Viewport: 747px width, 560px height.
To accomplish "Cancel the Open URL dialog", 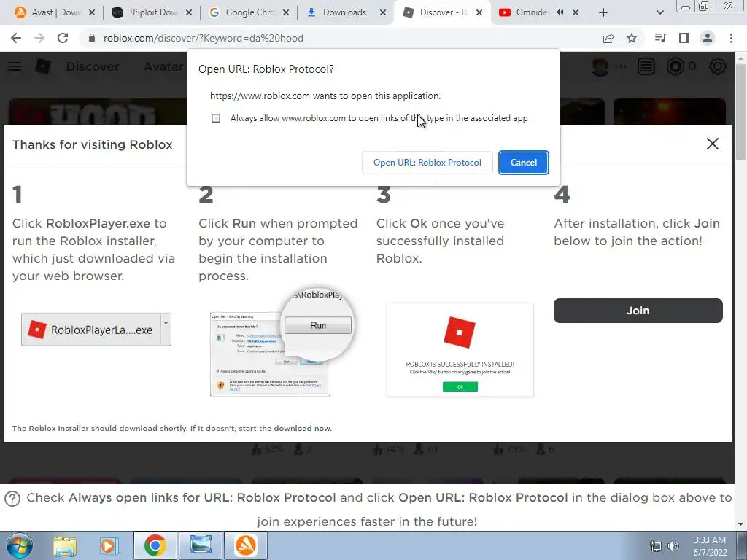I will point(524,163).
